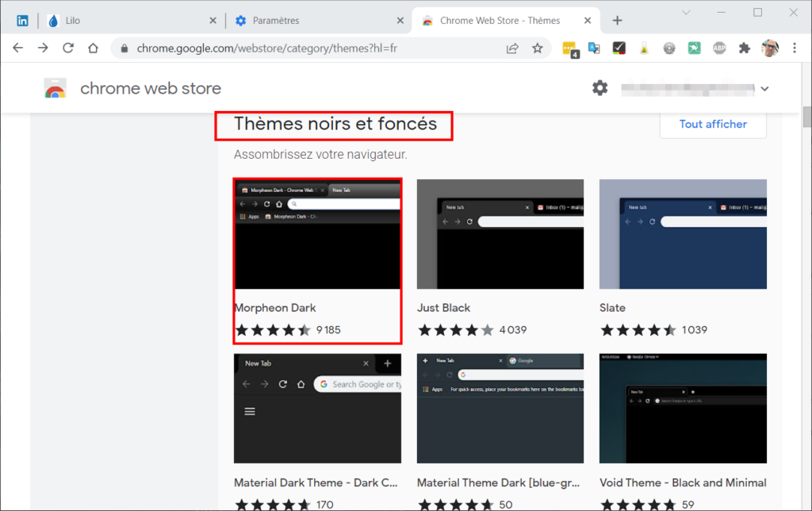Click the chrome web store logo

point(55,89)
